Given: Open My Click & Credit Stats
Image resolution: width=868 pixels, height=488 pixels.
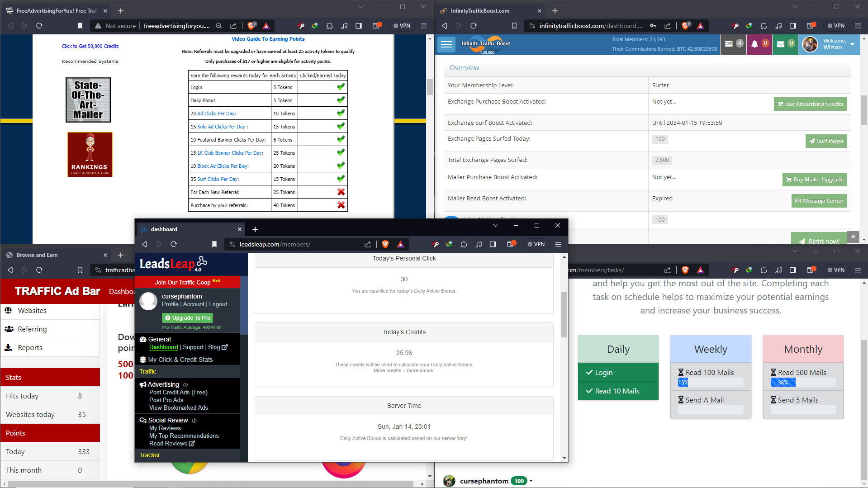Looking at the screenshot, I should click(x=180, y=360).
